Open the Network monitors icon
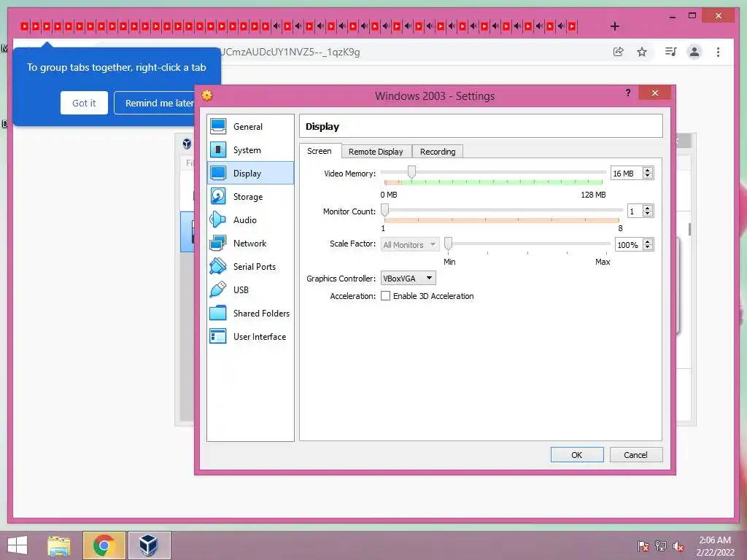747x560 pixels. [218, 243]
